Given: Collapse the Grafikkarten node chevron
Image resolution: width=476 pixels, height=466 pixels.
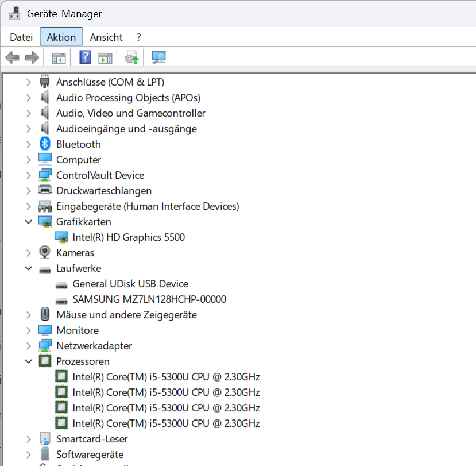Looking at the screenshot, I should 28,222.
